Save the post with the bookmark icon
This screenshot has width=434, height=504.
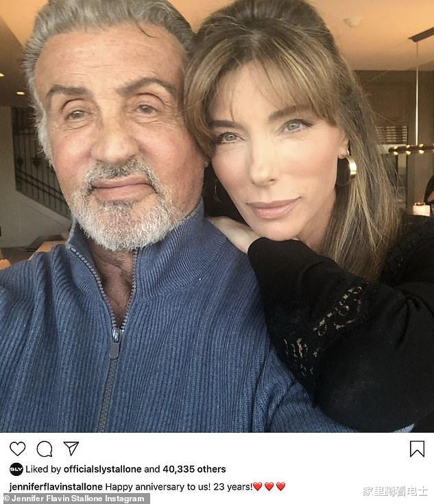[x=417, y=448]
